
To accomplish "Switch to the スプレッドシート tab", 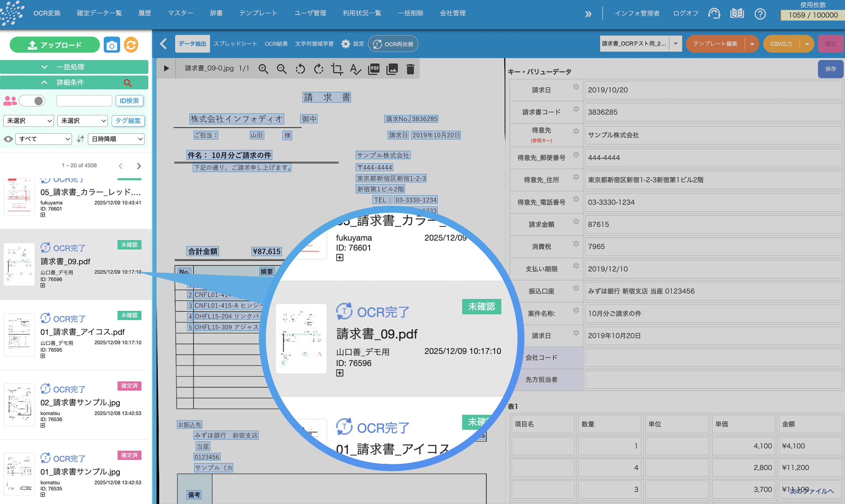I will pos(235,44).
